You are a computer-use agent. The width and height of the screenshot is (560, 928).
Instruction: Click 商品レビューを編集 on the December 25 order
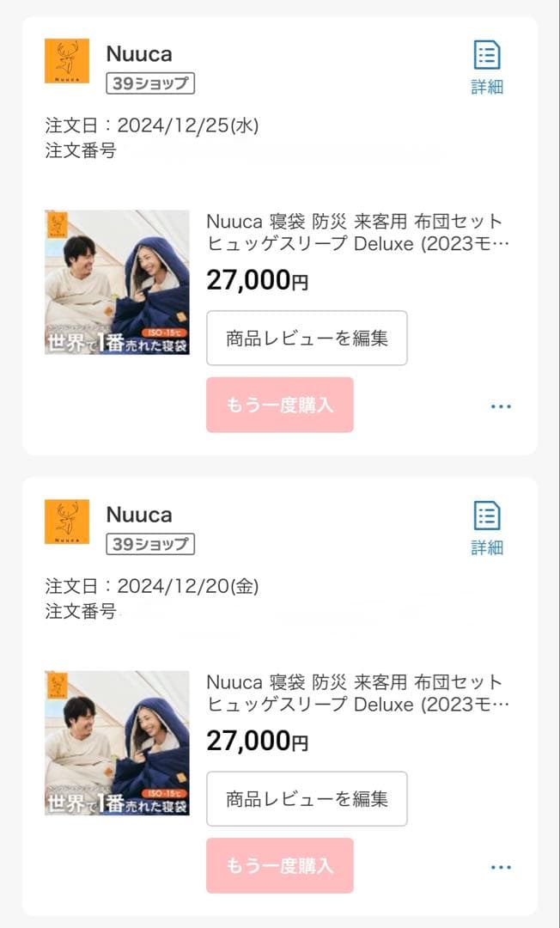pyautogui.click(x=307, y=339)
